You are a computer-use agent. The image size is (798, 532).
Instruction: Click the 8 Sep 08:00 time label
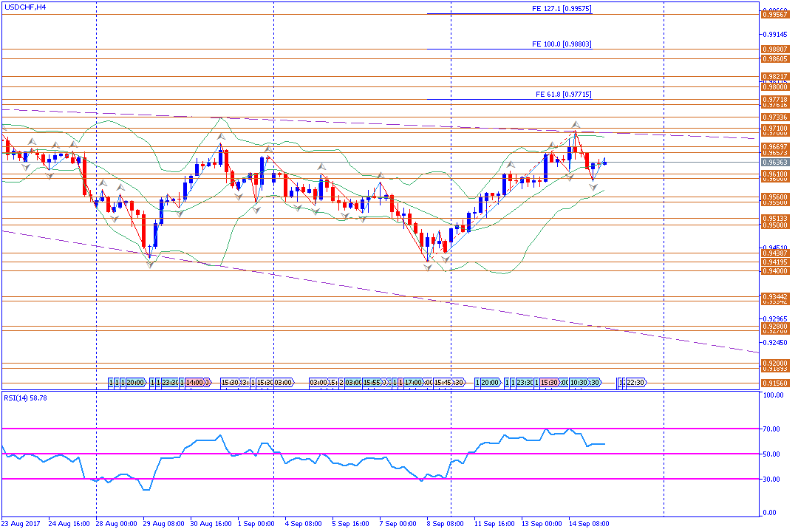tap(446, 523)
